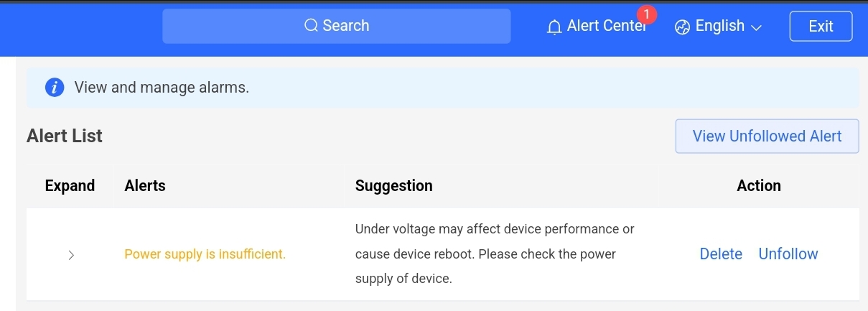Click the Alerts column header
Image resolution: width=868 pixels, height=311 pixels.
coord(145,186)
